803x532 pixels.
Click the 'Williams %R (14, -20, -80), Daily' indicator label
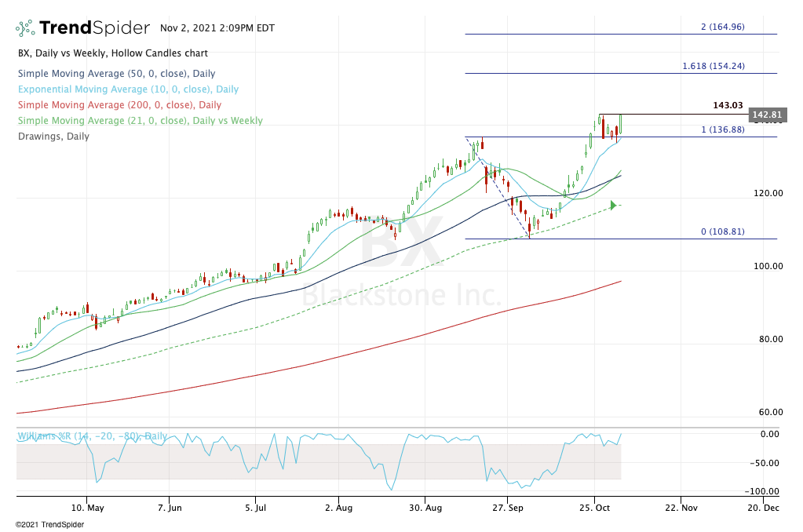pyautogui.click(x=92, y=436)
